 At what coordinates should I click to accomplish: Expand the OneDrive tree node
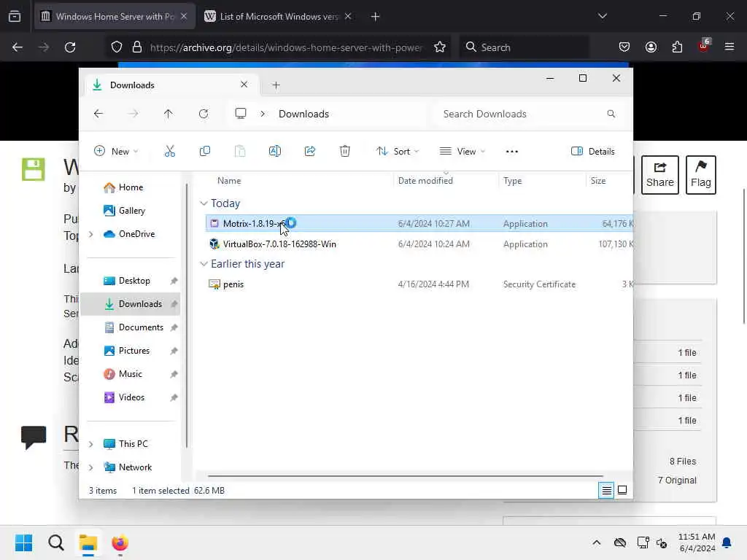tap(91, 234)
